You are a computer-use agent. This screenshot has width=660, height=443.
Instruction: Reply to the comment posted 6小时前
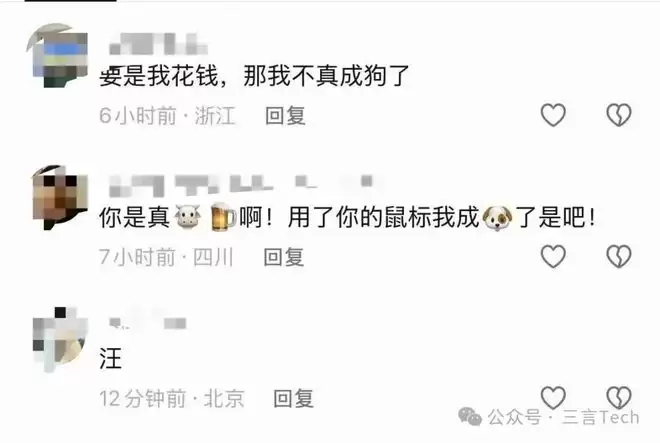285,116
